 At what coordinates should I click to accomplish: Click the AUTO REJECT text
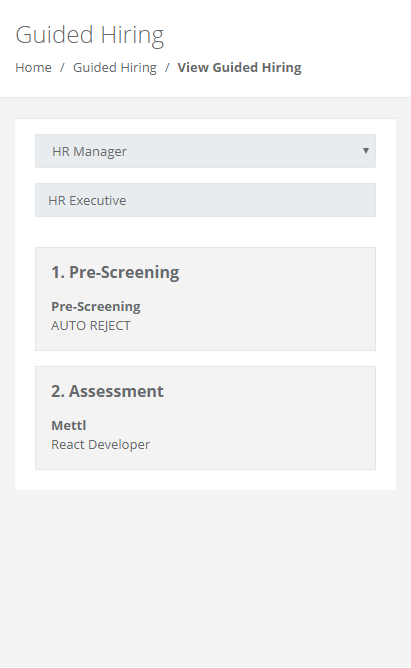tap(91, 325)
